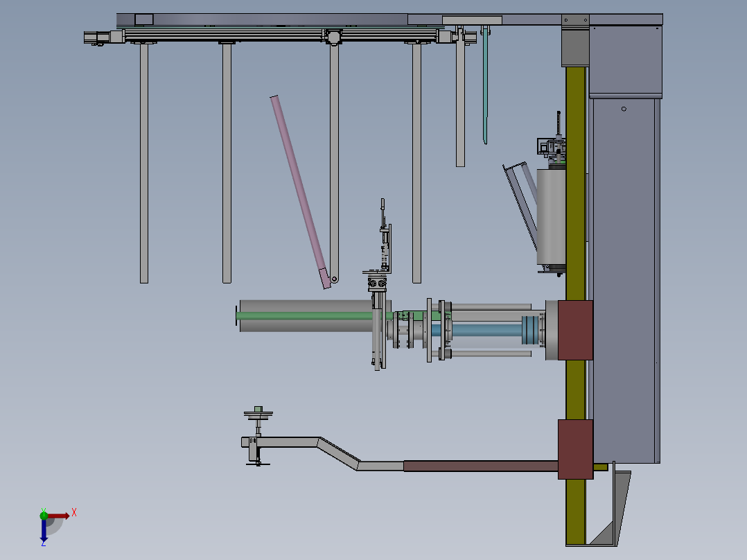Select the dark red horizontal arm bar
This screenshot has height=560, width=747.
tap(481, 466)
